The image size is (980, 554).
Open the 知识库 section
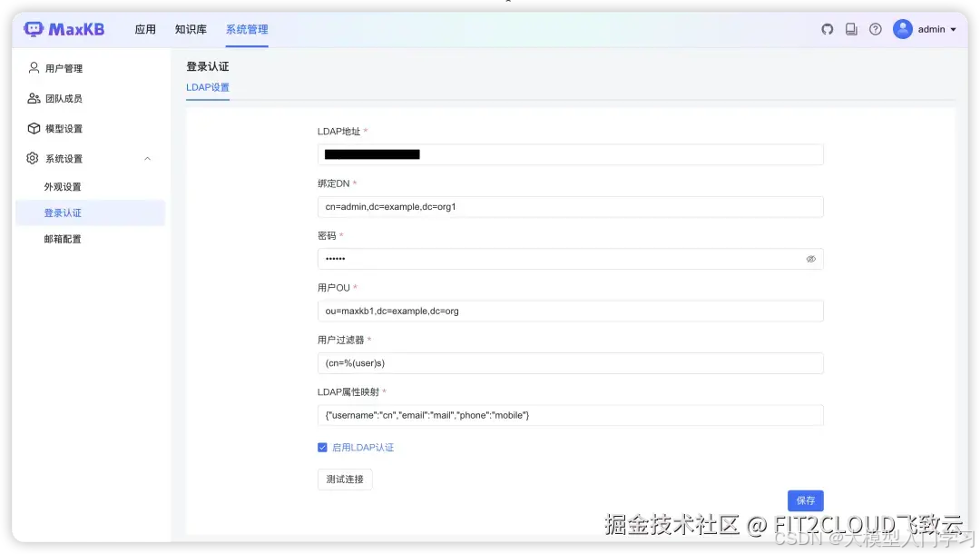pos(191,28)
